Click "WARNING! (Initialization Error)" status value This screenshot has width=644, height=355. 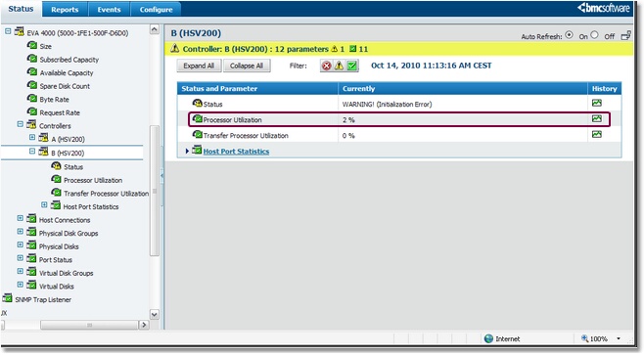coord(387,105)
